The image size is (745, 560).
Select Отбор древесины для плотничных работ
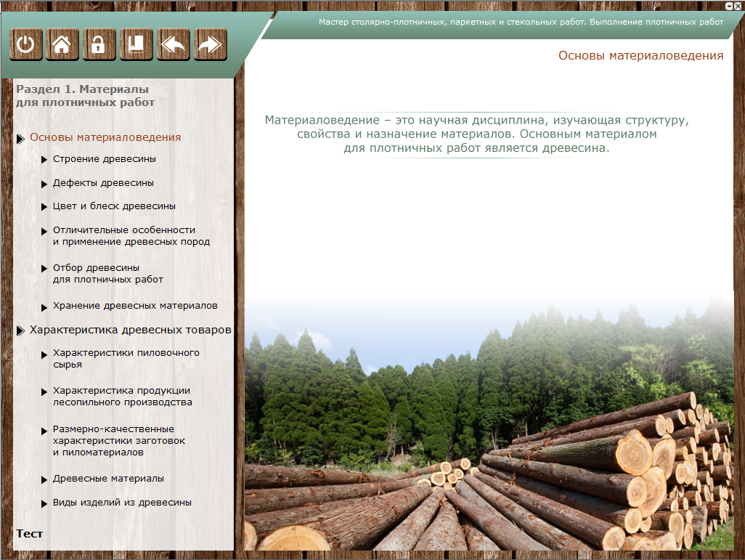(107, 273)
